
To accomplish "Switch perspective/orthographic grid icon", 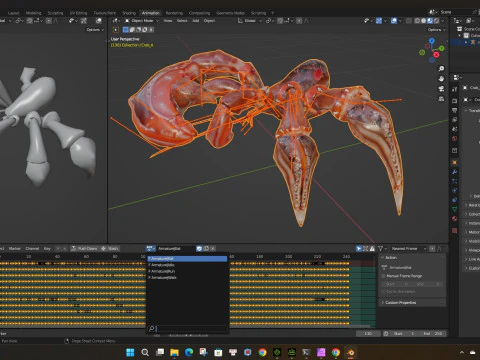I will pyautogui.click(x=441, y=99).
